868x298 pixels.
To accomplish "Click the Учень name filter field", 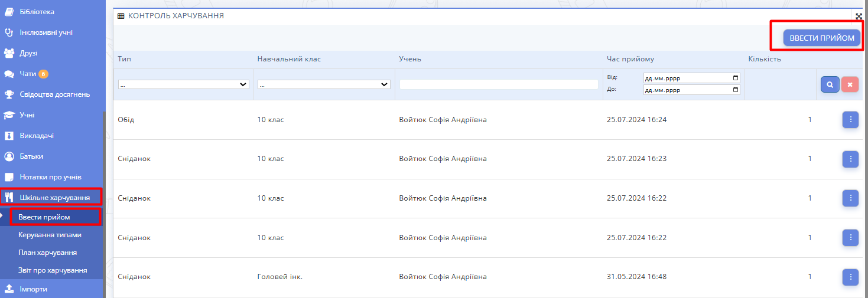I will pos(499,84).
